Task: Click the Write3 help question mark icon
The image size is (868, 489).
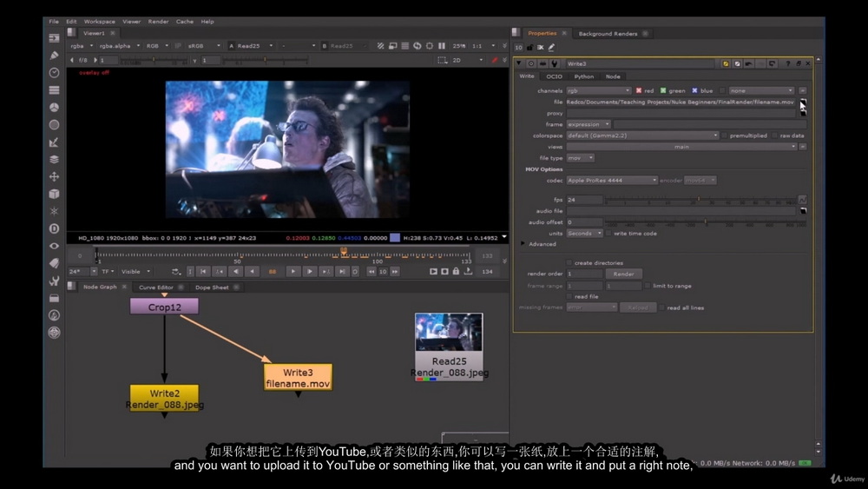Action: coord(788,63)
